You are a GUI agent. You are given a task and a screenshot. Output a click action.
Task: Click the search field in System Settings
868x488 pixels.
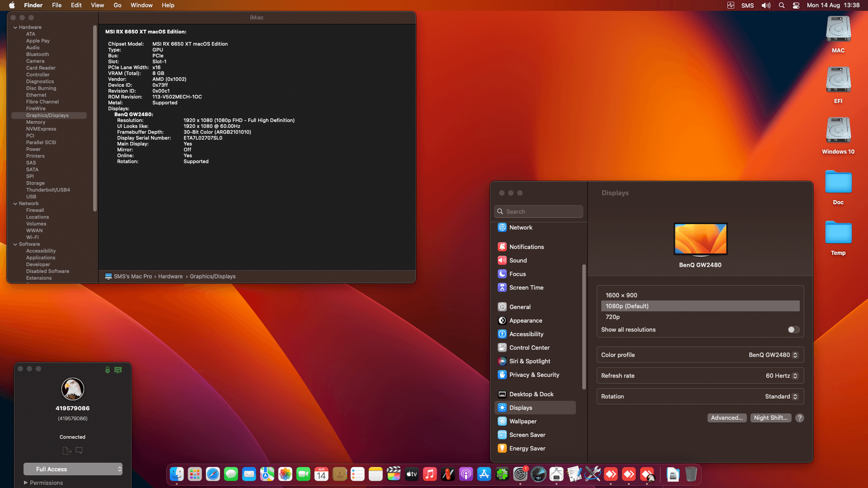point(538,211)
